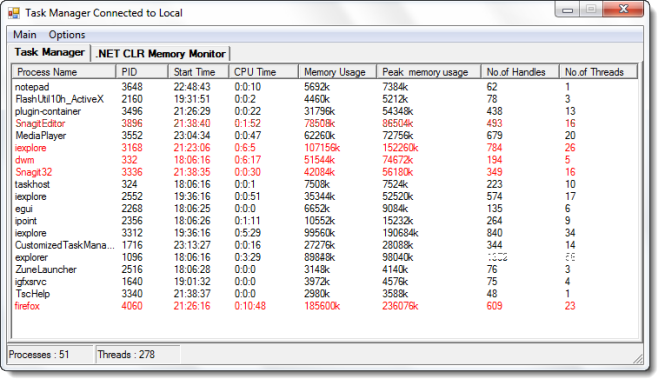Click start time 22:48:43

(x=192, y=87)
